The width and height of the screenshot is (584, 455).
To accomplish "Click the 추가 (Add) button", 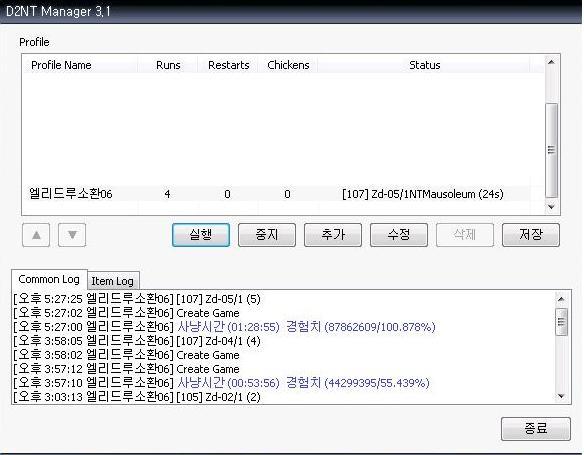I will [333, 235].
